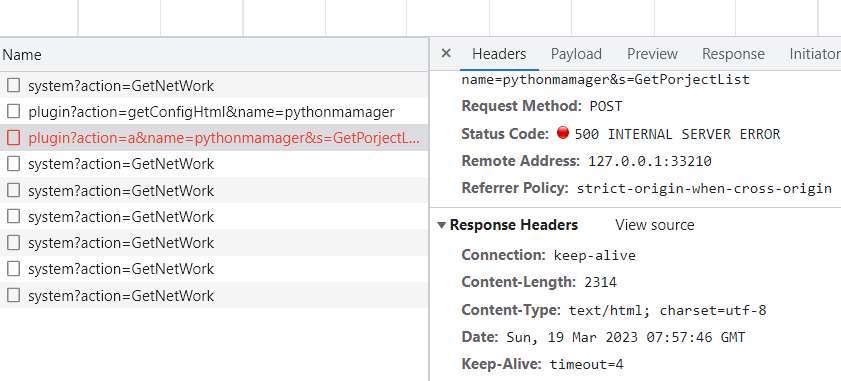Select the failed red GetPorjectL... plugin request

click(213, 138)
